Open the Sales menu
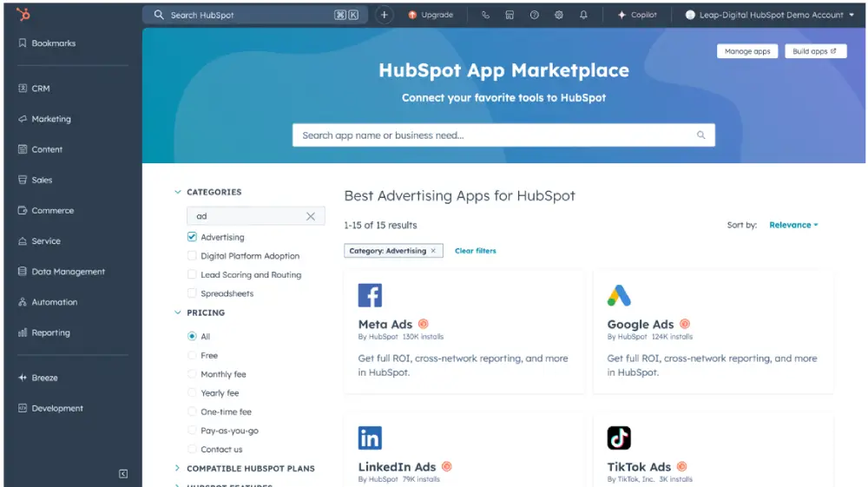 coord(36,180)
